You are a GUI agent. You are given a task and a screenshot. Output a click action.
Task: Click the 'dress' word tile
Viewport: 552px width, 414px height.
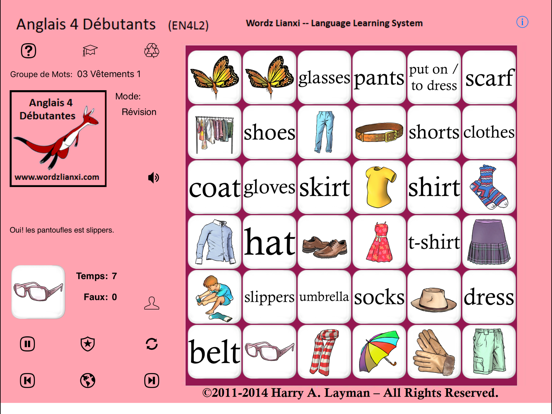[x=489, y=297]
